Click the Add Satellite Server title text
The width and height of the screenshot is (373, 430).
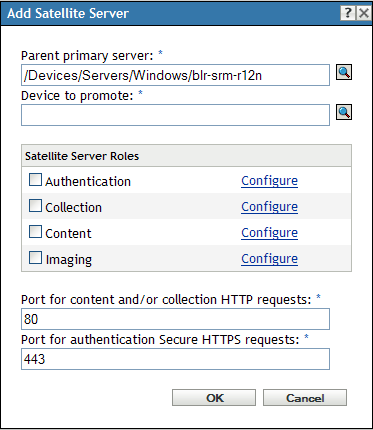click(x=68, y=14)
